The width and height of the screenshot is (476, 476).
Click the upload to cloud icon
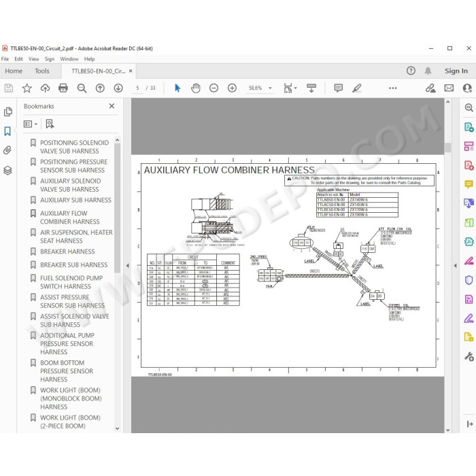[x=46, y=88]
